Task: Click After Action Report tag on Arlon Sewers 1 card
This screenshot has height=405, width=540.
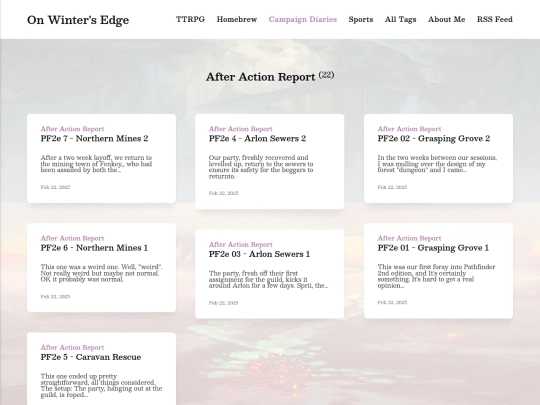Action: pyautogui.click(x=240, y=245)
